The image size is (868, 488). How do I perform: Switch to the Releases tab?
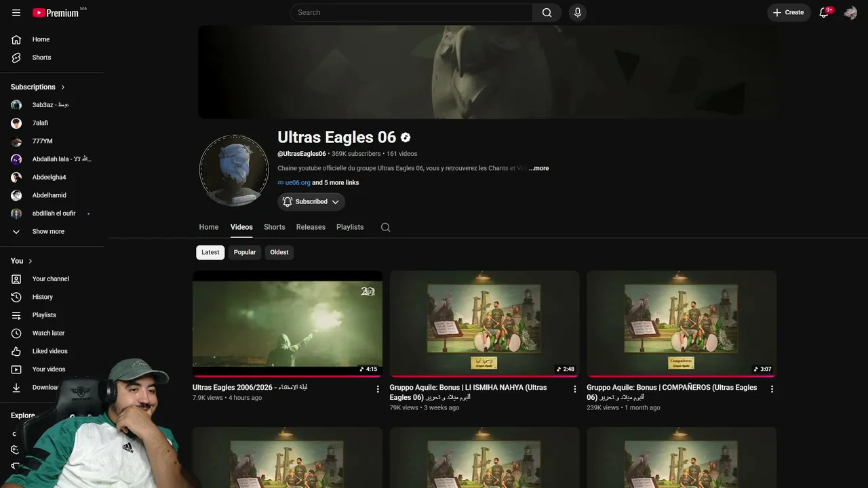(311, 227)
